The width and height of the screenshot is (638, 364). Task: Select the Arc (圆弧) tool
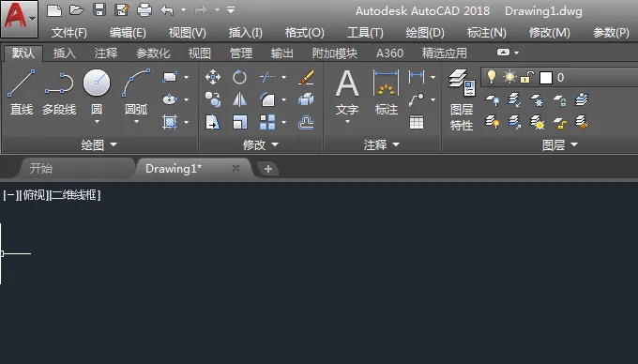click(136, 92)
